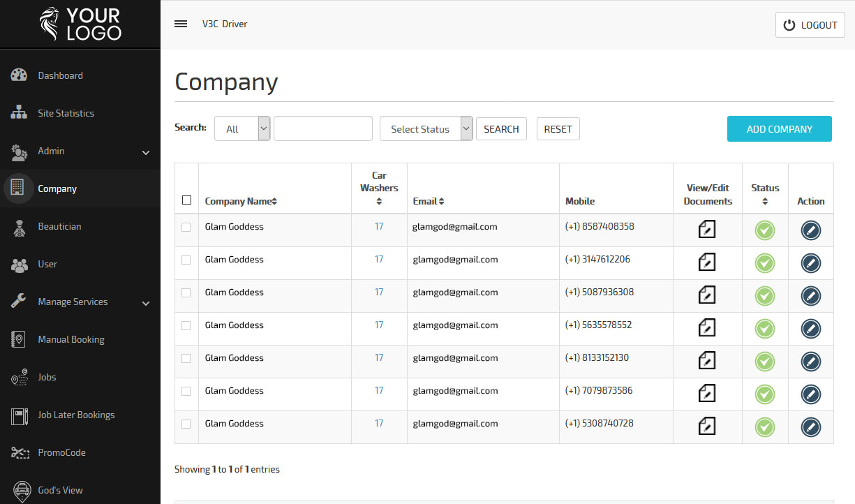
Task: Open documents for mobile 3147612206 row
Action: [707, 262]
